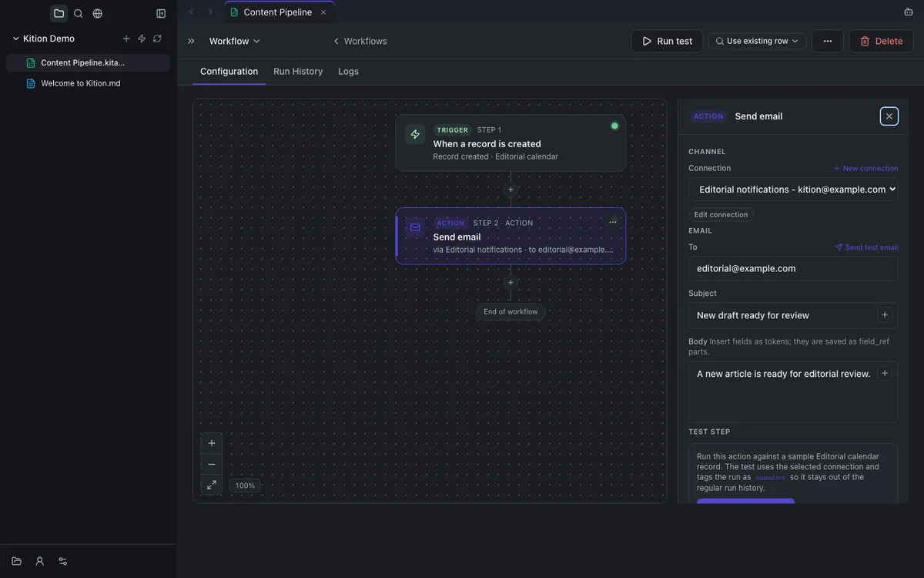Click the lightning bolt icon beside Kition Demo
Image resolution: width=924 pixels, height=578 pixels.
(142, 39)
